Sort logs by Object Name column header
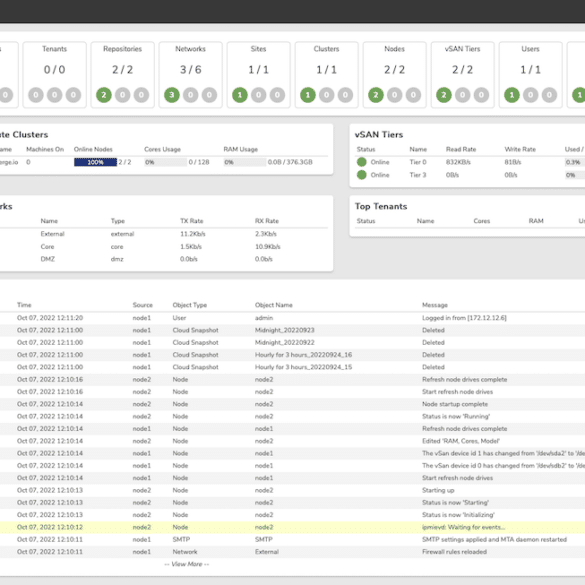585x585 pixels. click(x=273, y=305)
